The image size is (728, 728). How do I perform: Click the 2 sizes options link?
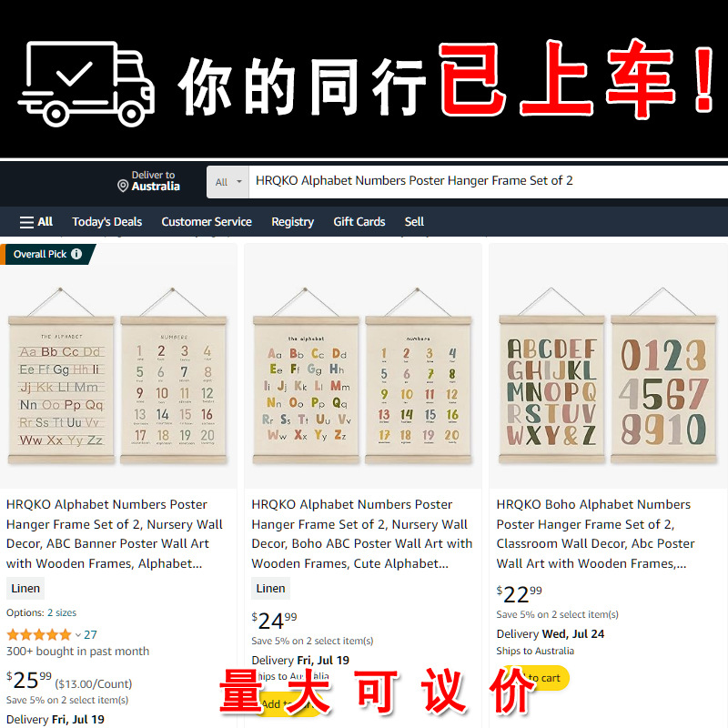pos(62,612)
